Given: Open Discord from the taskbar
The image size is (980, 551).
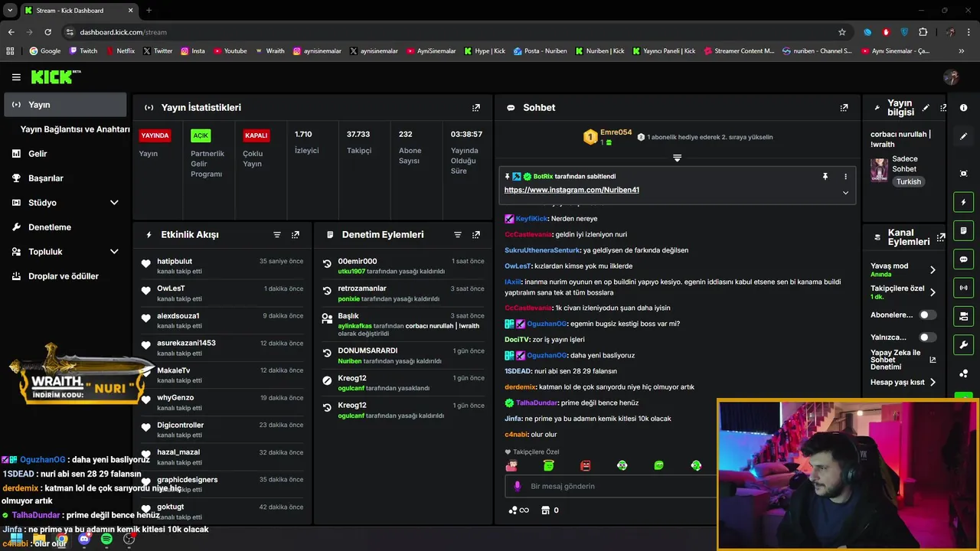Looking at the screenshot, I should (x=84, y=540).
